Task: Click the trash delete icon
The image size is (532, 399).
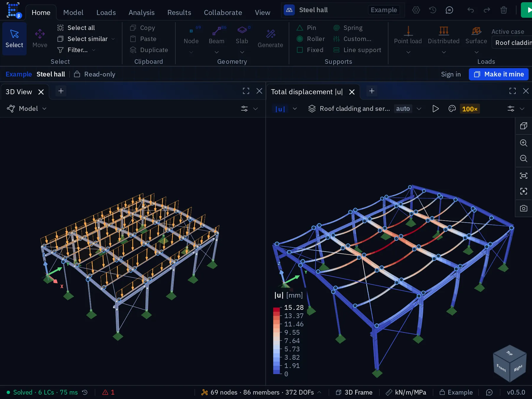Action: (x=504, y=10)
